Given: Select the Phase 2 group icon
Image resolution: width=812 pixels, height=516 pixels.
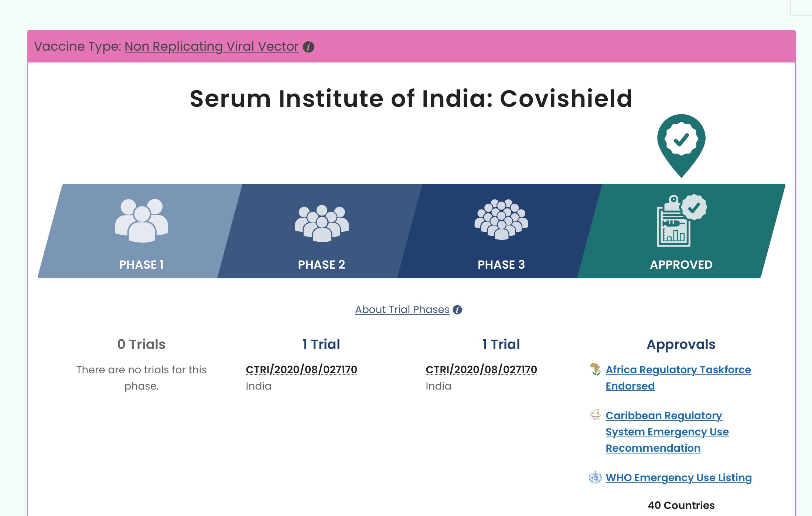Looking at the screenshot, I should (x=321, y=223).
